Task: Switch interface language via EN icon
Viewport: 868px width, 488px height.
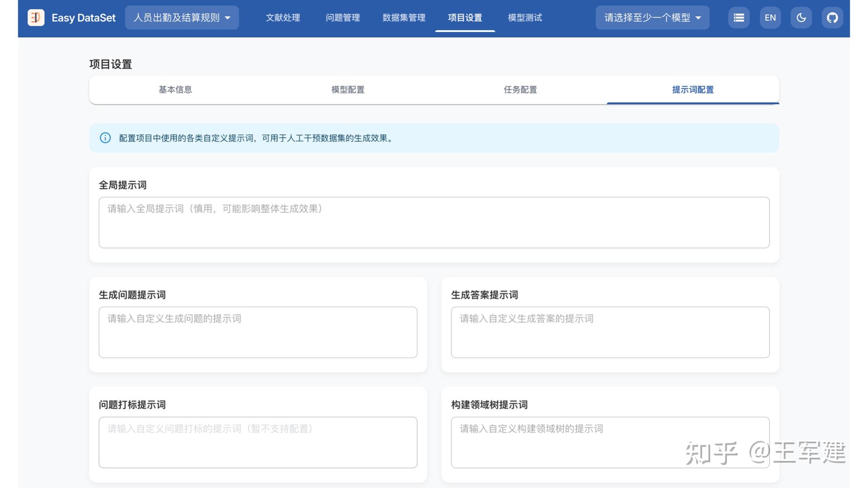Action: [x=770, y=18]
